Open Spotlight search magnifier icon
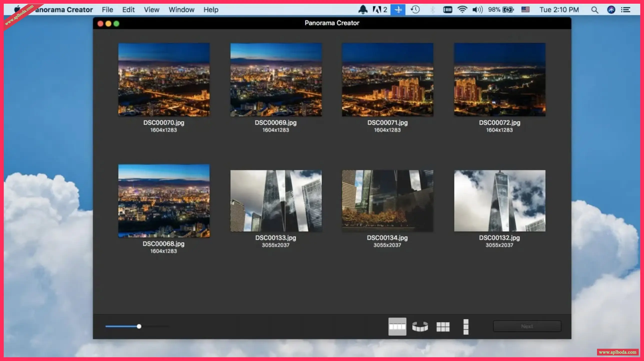The width and height of the screenshot is (644, 361). coord(595,10)
